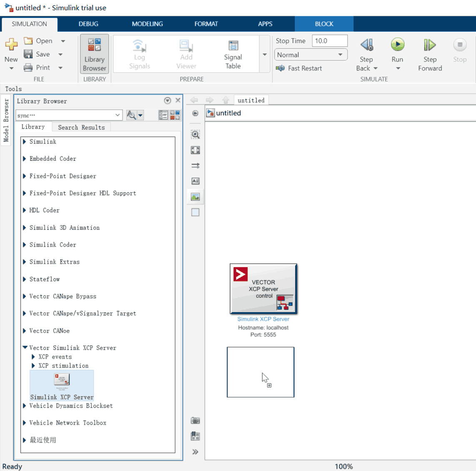Screen dimensions: 476x471
Task: Insert an image using the palette image icon
Action: 195,197
